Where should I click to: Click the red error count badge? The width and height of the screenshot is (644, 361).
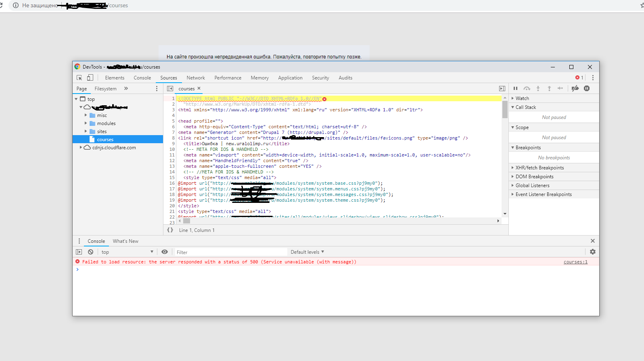(x=579, y=77)
